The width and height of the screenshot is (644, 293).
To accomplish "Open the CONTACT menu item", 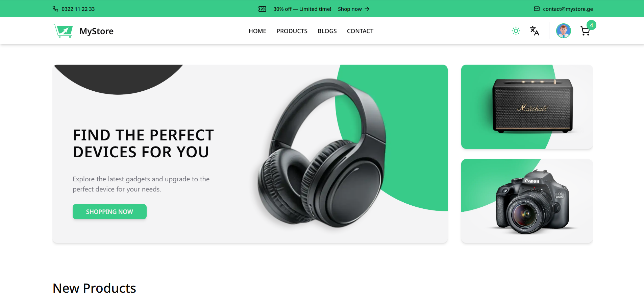I will point(360,31).
